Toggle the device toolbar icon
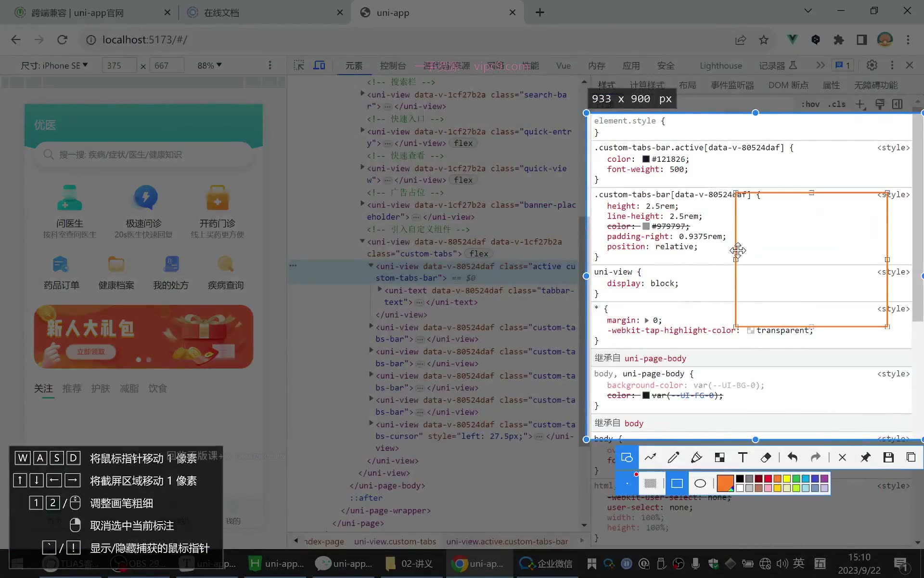The width and height of the screenshot is (924, 578). point(319,65)
